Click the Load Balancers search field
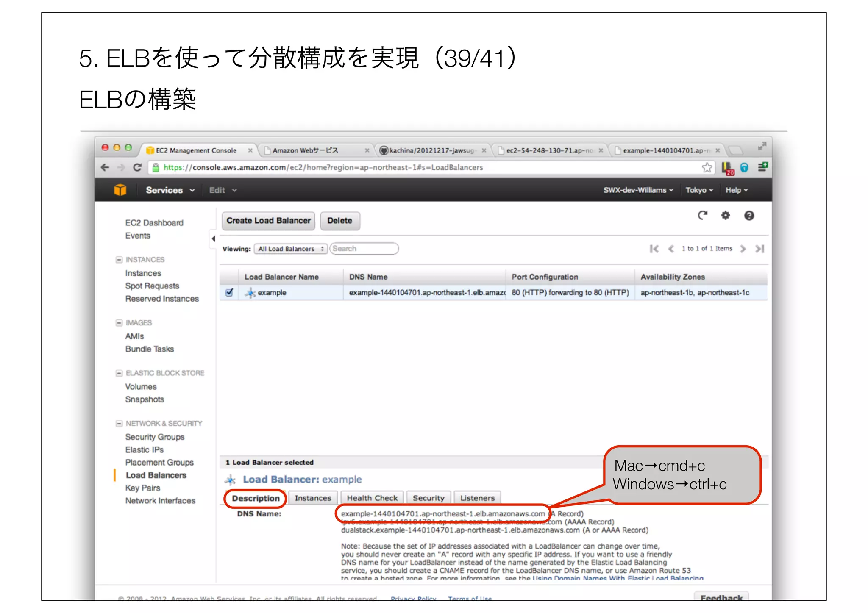This screenshot has width=868, height=613. tap(364, 249)
